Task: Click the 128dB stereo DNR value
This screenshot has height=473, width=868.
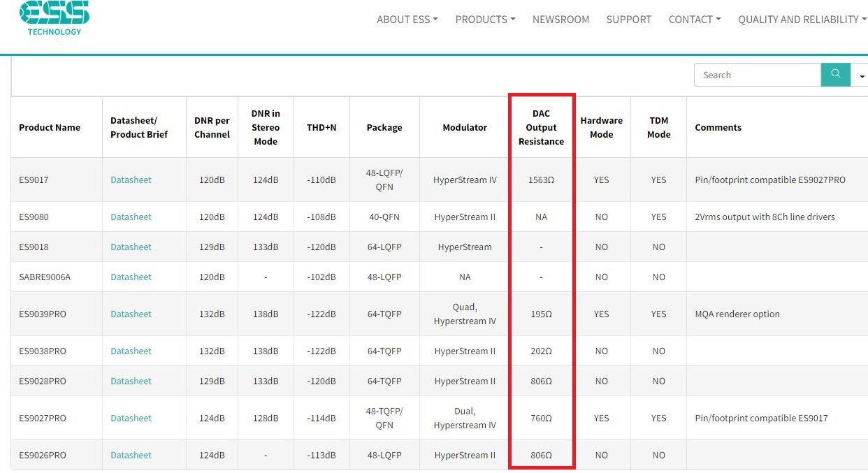Action: point(266,418)
